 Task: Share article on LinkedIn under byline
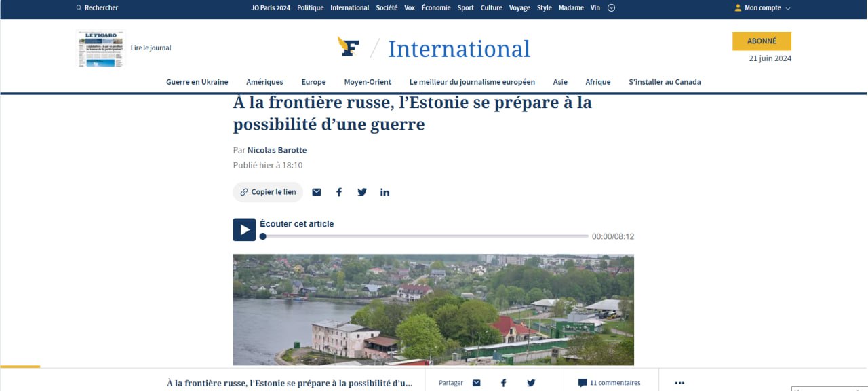pyautogui.click(x=384, y=192)
